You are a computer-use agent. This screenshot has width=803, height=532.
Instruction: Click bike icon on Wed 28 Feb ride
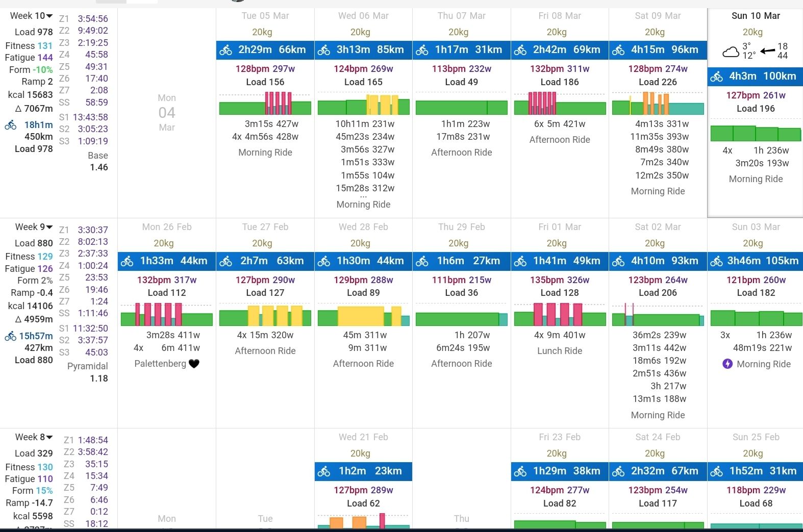click(324, 262)
